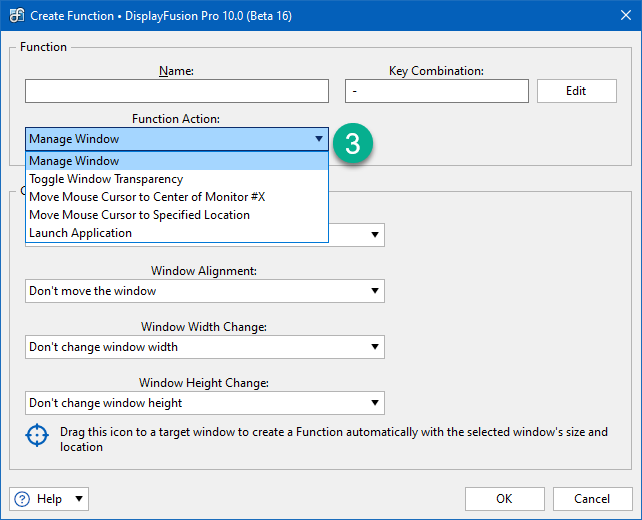Open the Help button dropdown arrow

pos(79,499)
